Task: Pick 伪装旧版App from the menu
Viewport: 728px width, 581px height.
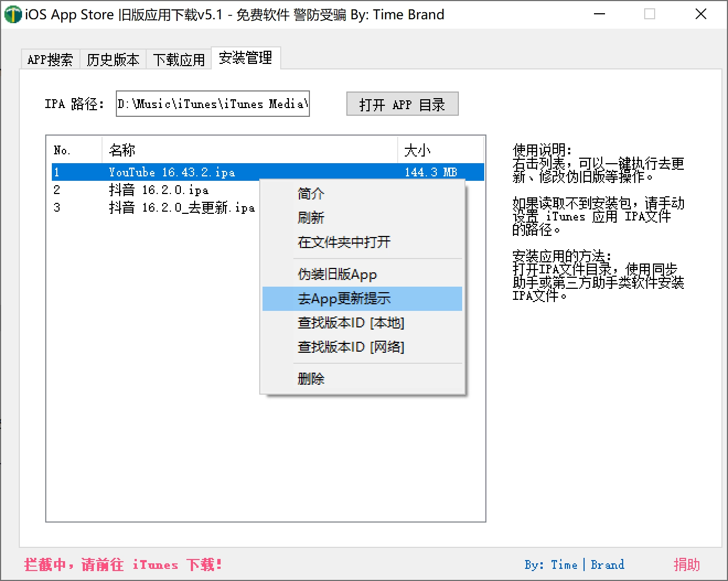Action: tap(362, 275)
